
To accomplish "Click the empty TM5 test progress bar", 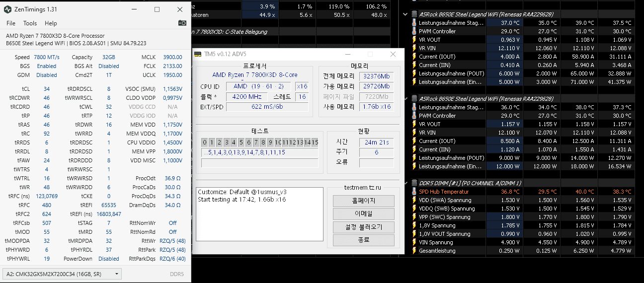I will click(x=259, y=163).
